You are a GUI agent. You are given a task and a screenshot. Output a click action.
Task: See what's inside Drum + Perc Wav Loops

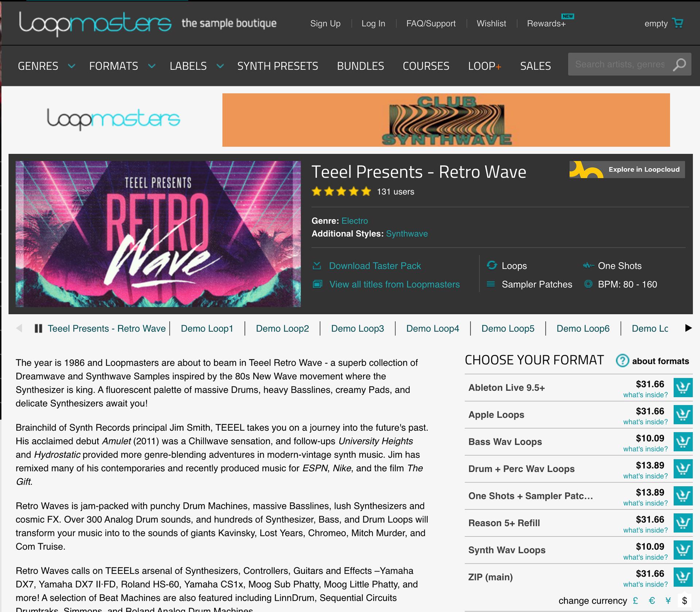[645, 476]
